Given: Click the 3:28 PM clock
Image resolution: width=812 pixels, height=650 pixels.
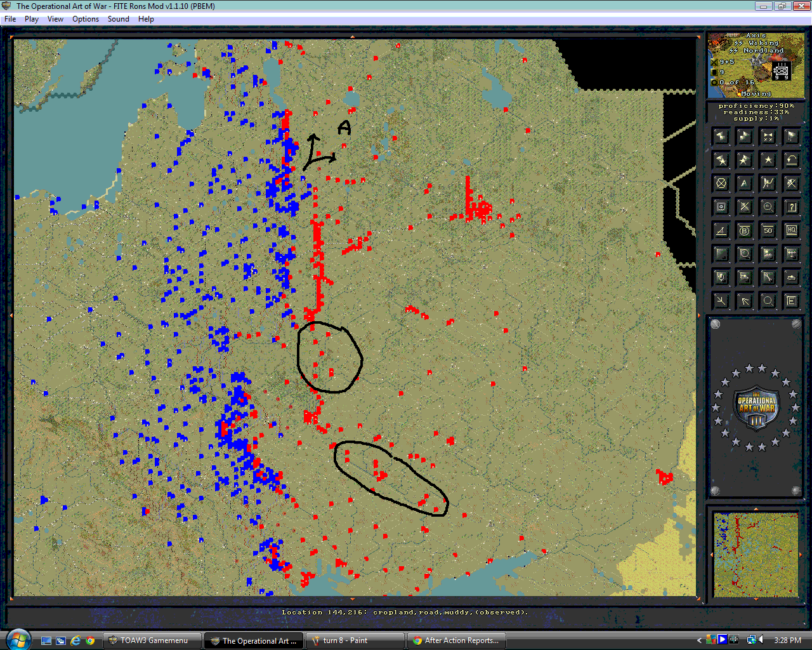Looking at the screenshot, I should pyautogui.click(x=787, y=640).
